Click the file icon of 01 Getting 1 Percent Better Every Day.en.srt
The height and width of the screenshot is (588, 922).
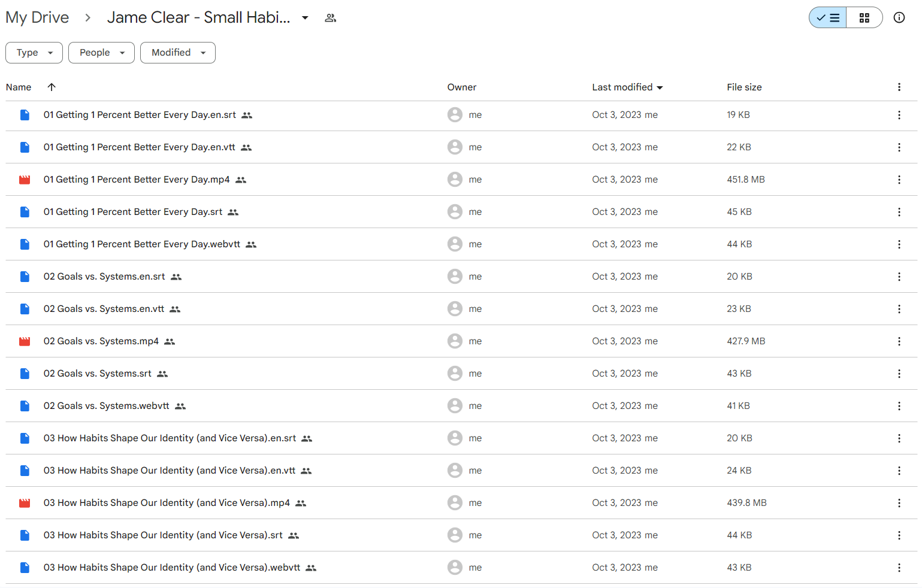pyautogui.click(x=25, y=115)
